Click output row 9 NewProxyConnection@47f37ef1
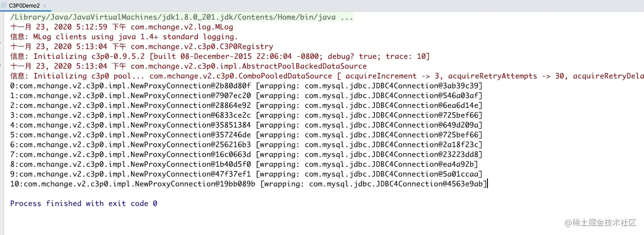Image resolution: width=644 pixels, height=235 pixels. point(246,174)
